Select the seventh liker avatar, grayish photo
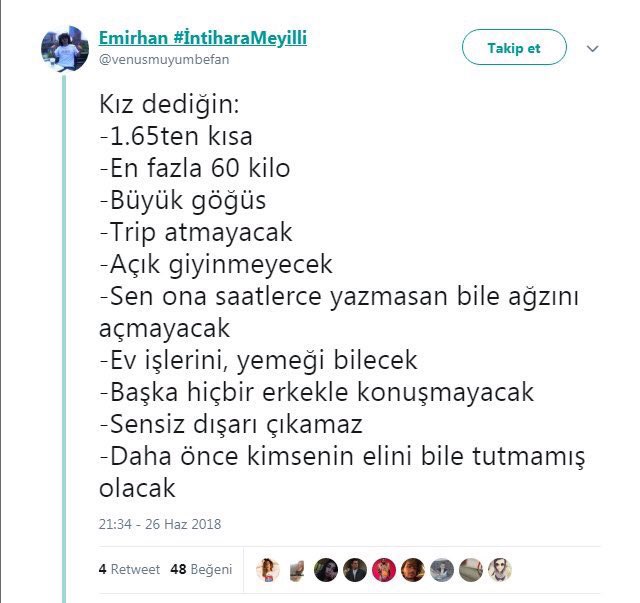This screenshot has height=603, width=640. pos(442,570)
